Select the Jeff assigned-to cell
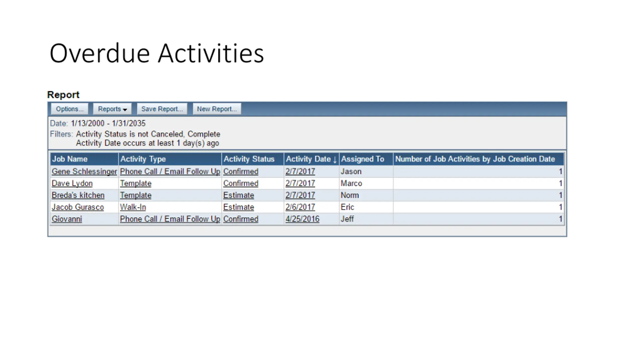Image resolution: width=644 pixels, height=362 pixels. pyautogui.click(x=366, y=219)
